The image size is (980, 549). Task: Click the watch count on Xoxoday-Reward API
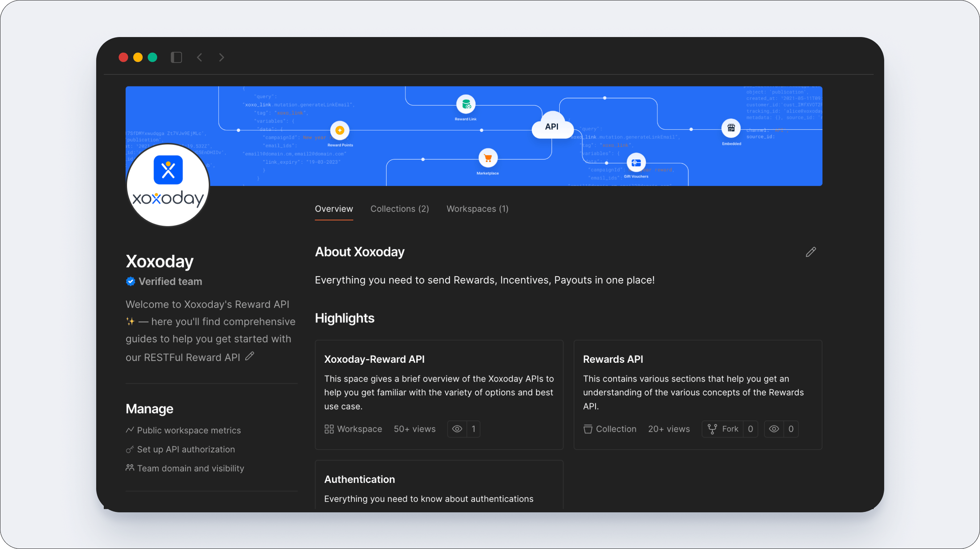pos(473,429)
